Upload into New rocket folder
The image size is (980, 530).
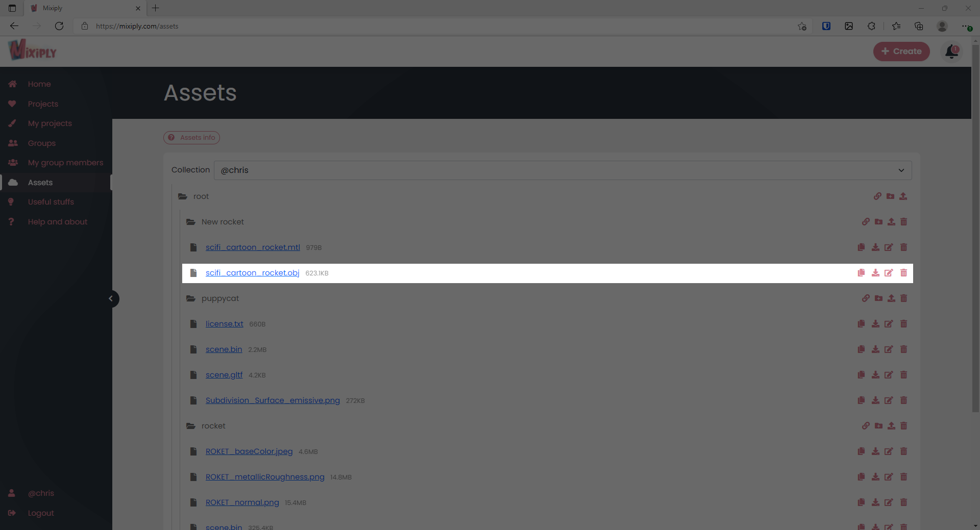point(891,222)
